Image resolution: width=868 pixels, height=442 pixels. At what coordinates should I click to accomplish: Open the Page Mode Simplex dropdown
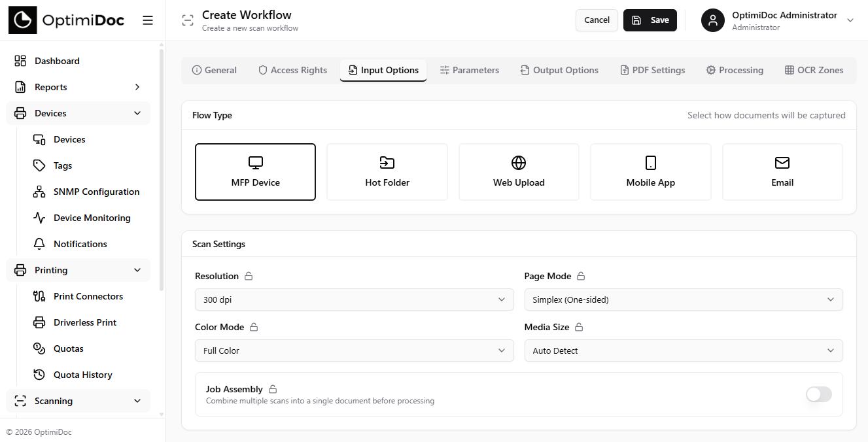pyautogui.click(x=684, y=299)
